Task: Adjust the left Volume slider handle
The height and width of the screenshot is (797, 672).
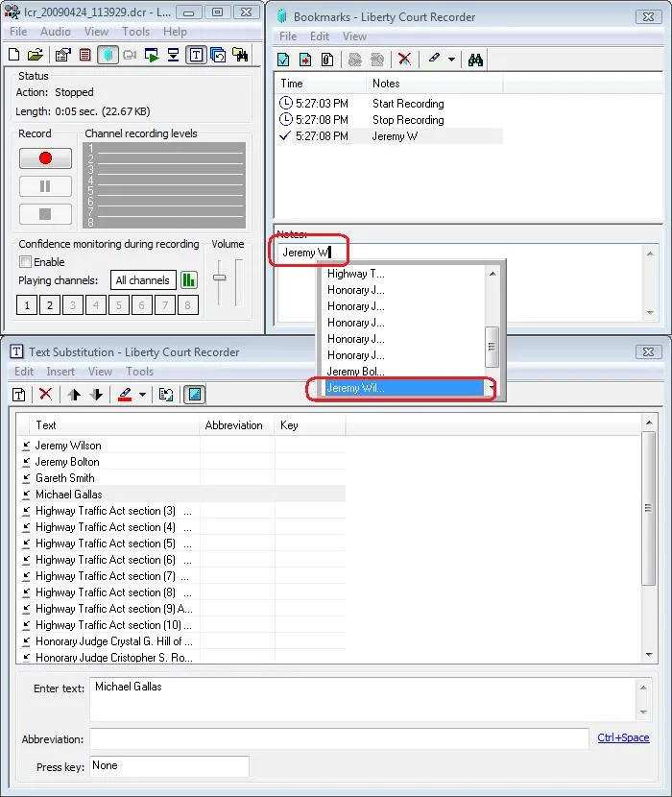Action: point(219,278)
